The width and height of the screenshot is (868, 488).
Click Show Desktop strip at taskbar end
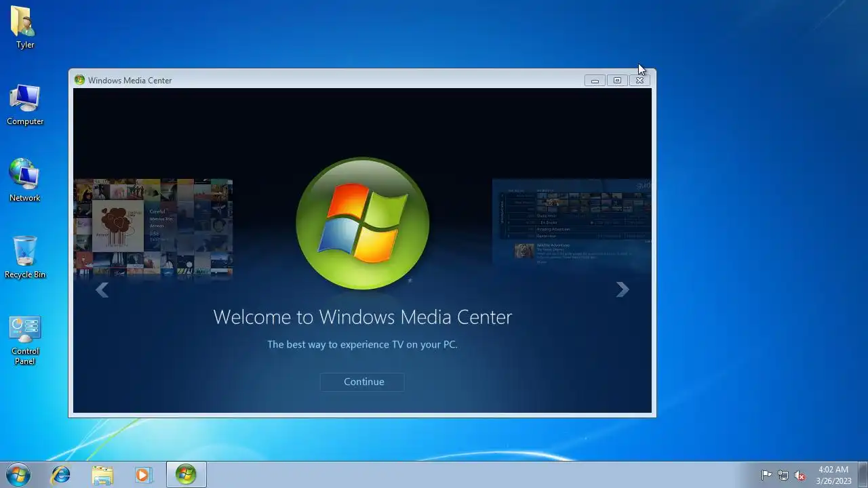coord(863,475)
